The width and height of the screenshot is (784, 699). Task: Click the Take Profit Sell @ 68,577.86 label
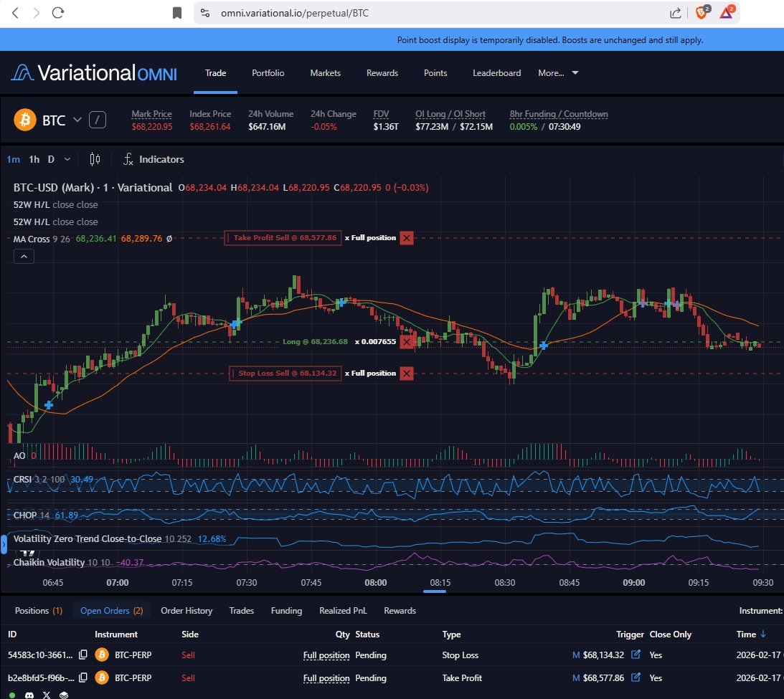(283, 238)
